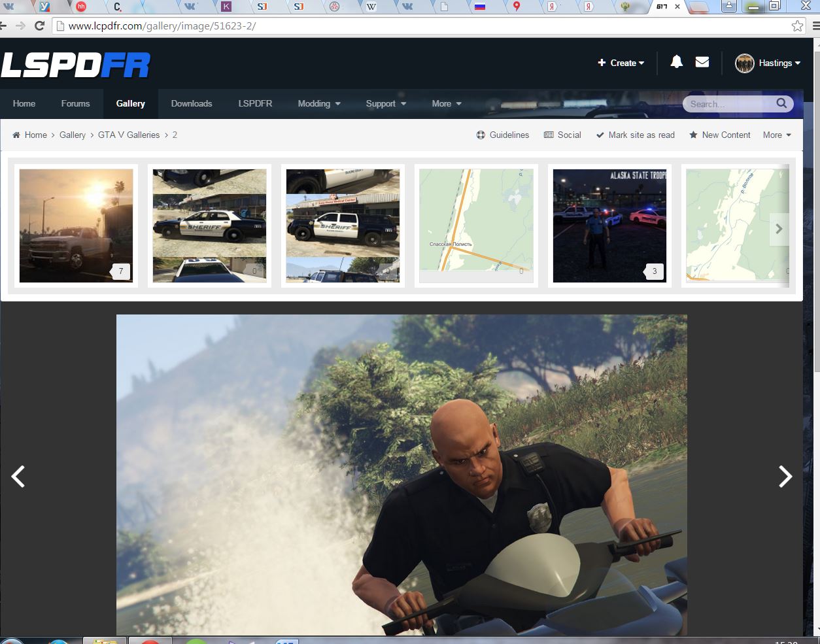This screenshot has height=644, width=820.
Task: Go to previous image with left arrow
Action: (x=18, y=477)
